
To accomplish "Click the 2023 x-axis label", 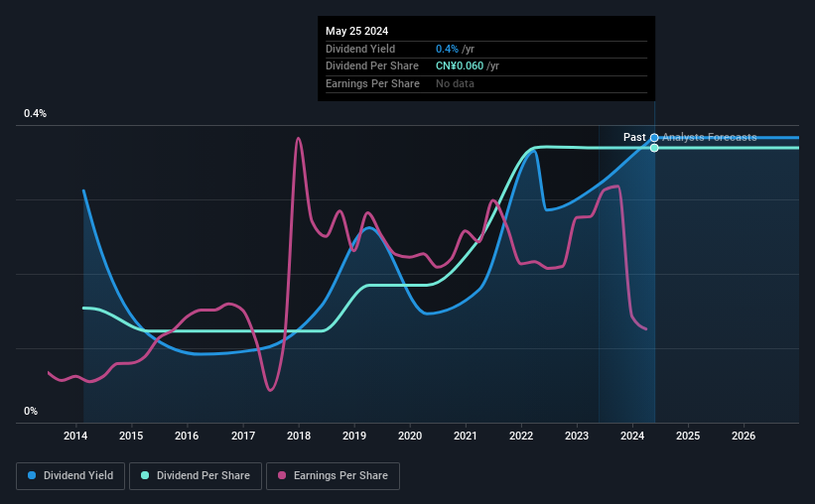I will point(577,436).
